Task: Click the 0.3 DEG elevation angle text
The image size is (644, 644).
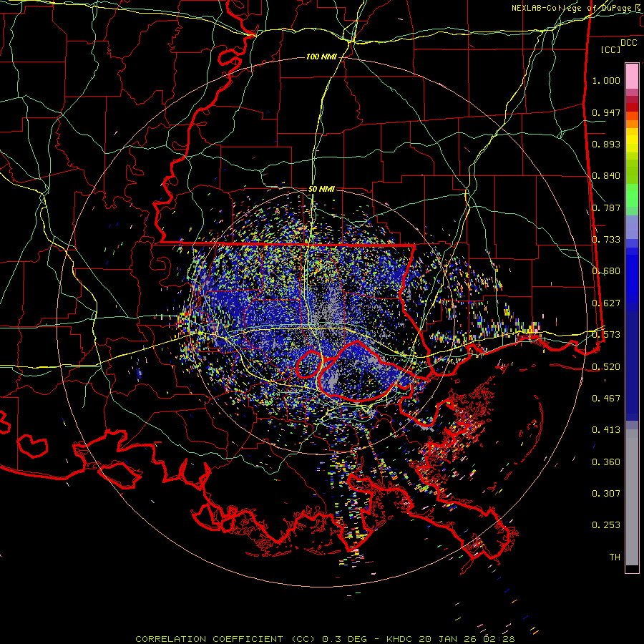Action: (x=344, y=639)
